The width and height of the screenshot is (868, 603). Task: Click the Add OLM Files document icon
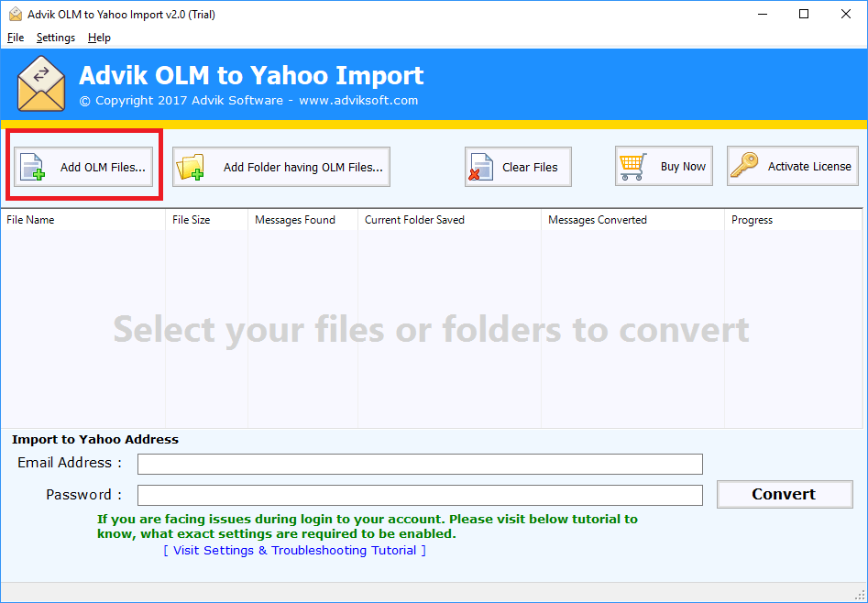pos(32,167)
